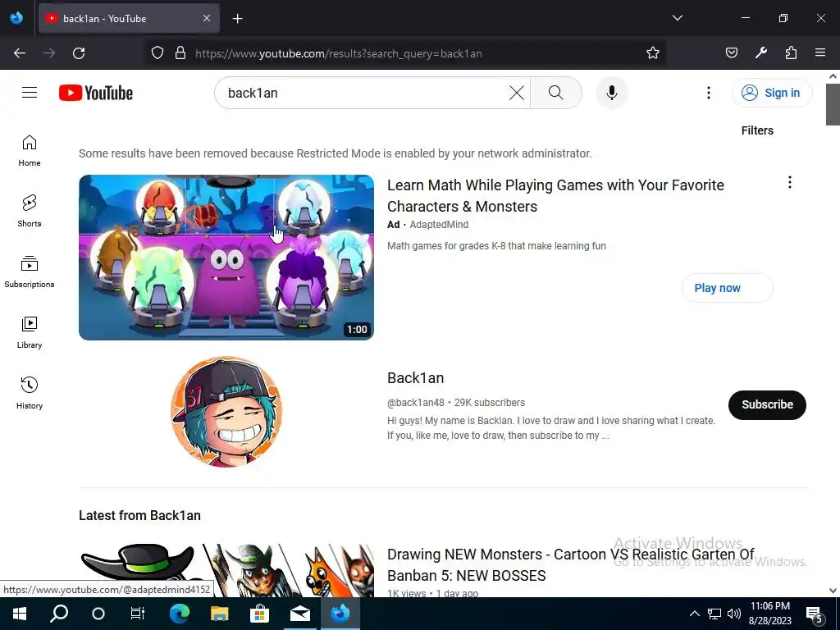840x630 pixels.
Task: Open the Save to Pocket icon
Action: 731,53
